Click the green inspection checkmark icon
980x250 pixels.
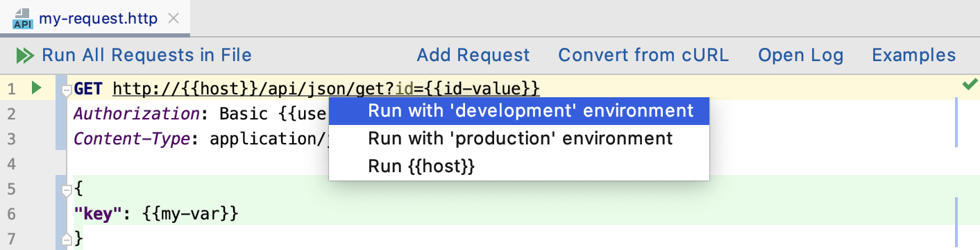click(970, 85)
